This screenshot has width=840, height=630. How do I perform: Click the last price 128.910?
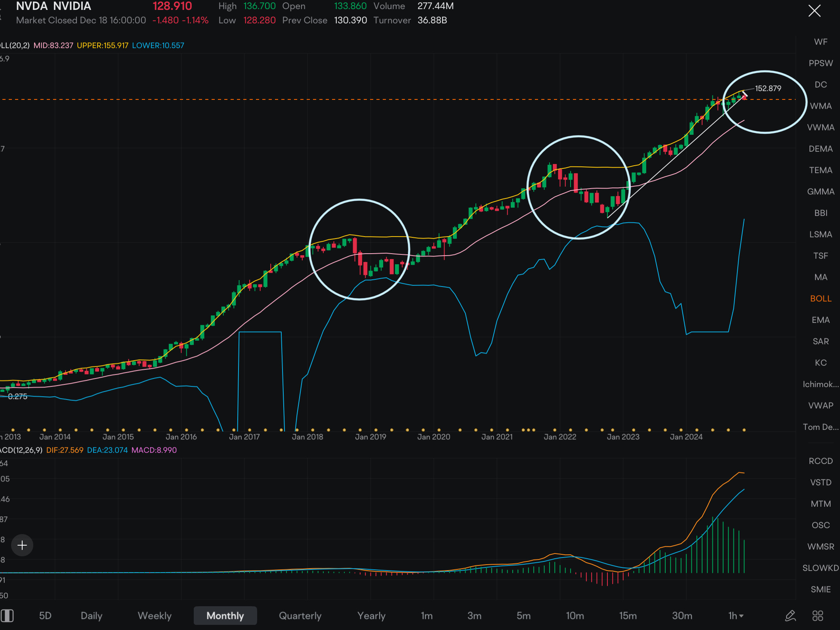[172, 6]
